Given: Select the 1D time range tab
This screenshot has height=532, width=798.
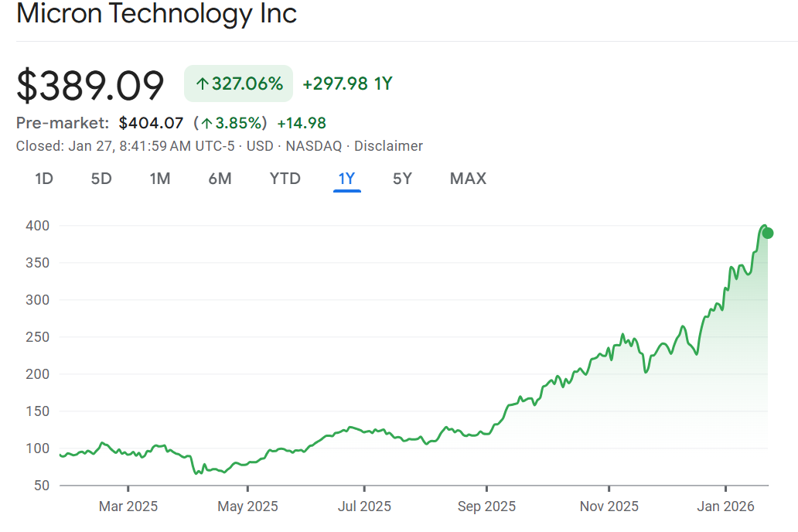Looking at the screenshot, I should pyautogui.click(x=44, y=179).
